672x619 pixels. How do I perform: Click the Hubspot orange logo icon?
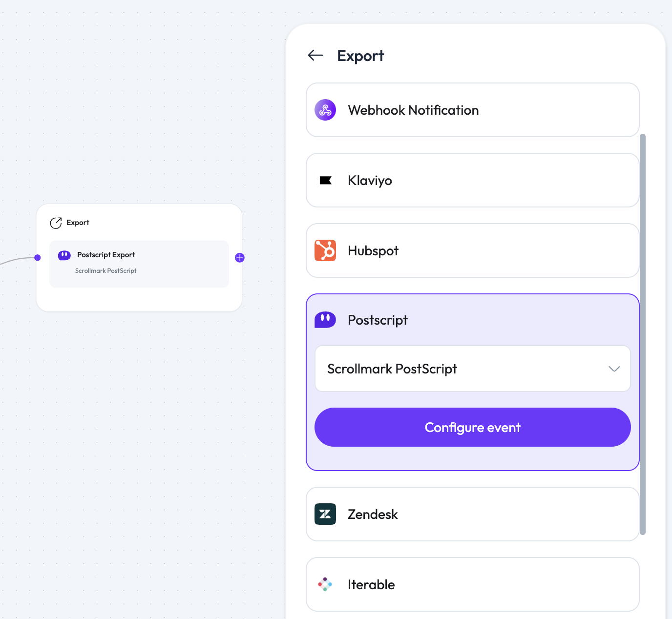pyautogui.click(x=325, y=251)
